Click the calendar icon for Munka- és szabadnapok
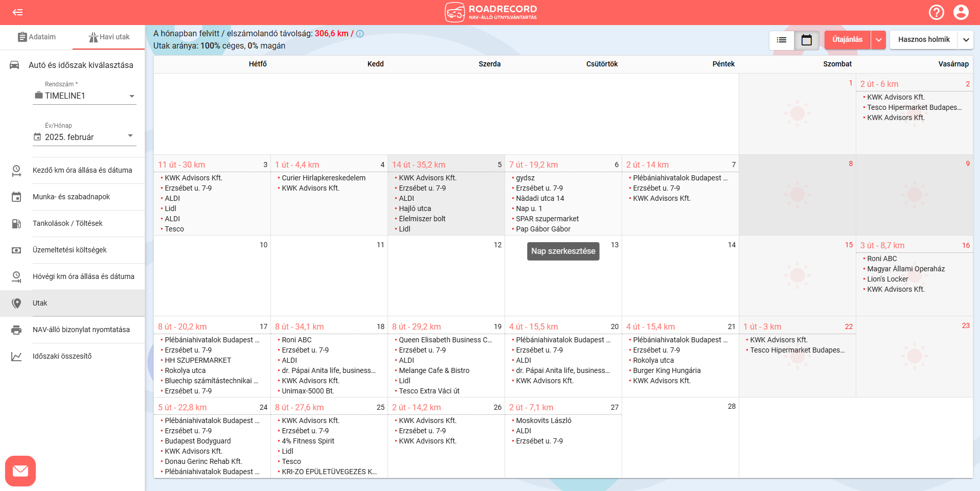The image size is (980, 491). 16,197
